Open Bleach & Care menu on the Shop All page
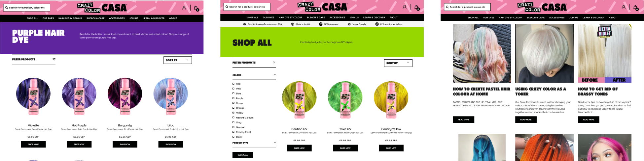The image size is (644, 161). click(x=316, y=17)
